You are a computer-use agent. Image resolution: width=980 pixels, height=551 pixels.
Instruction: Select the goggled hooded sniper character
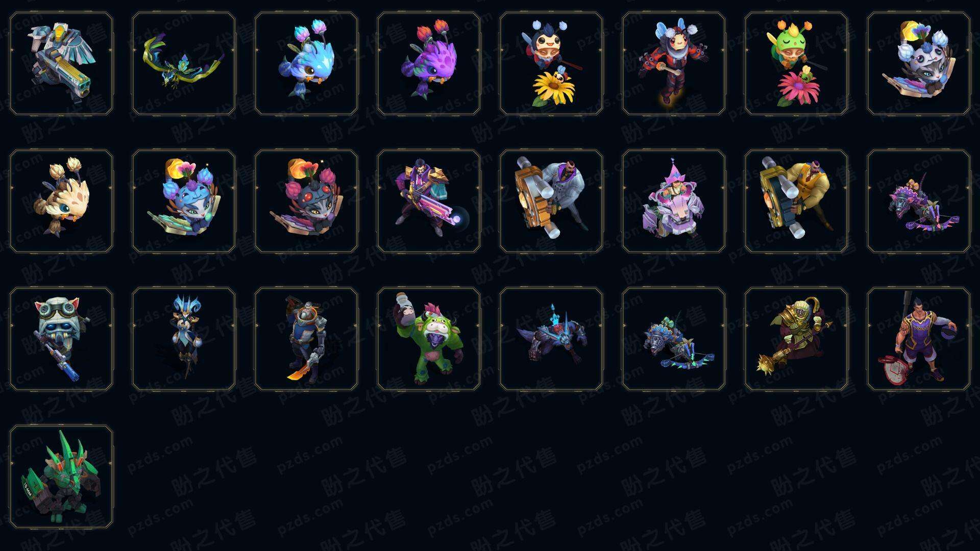click(x=61, y=339)
